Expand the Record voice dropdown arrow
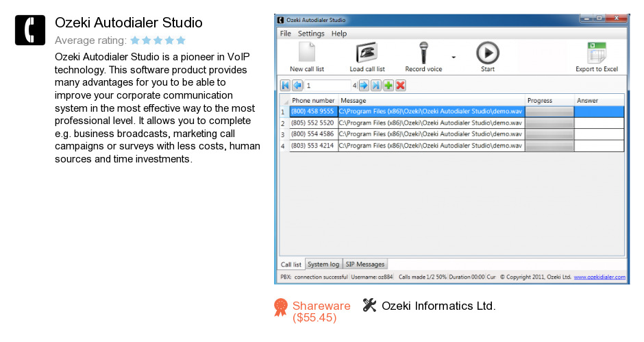Viewport: 644px width, 342px height. pos(454,57)
